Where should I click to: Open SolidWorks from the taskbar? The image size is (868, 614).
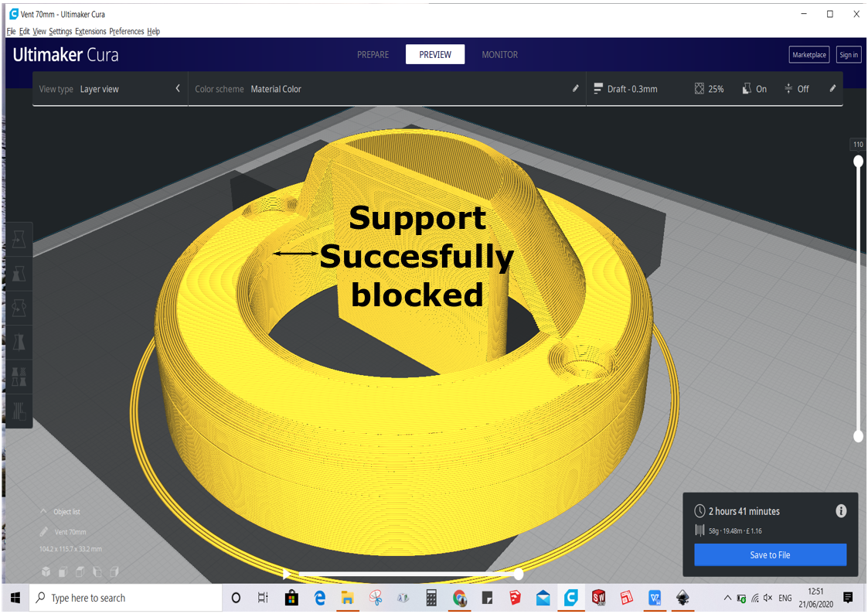(598, 598)
